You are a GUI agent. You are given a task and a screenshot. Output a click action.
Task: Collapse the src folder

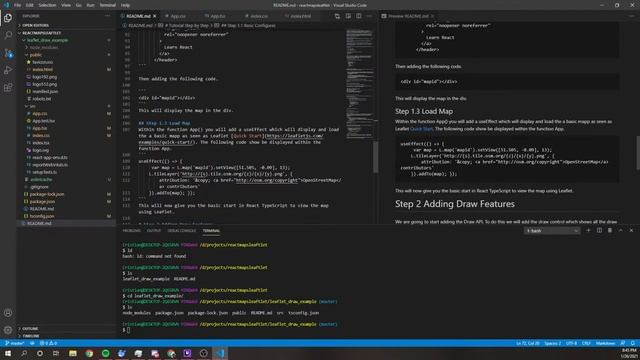(x=33, y=106)
